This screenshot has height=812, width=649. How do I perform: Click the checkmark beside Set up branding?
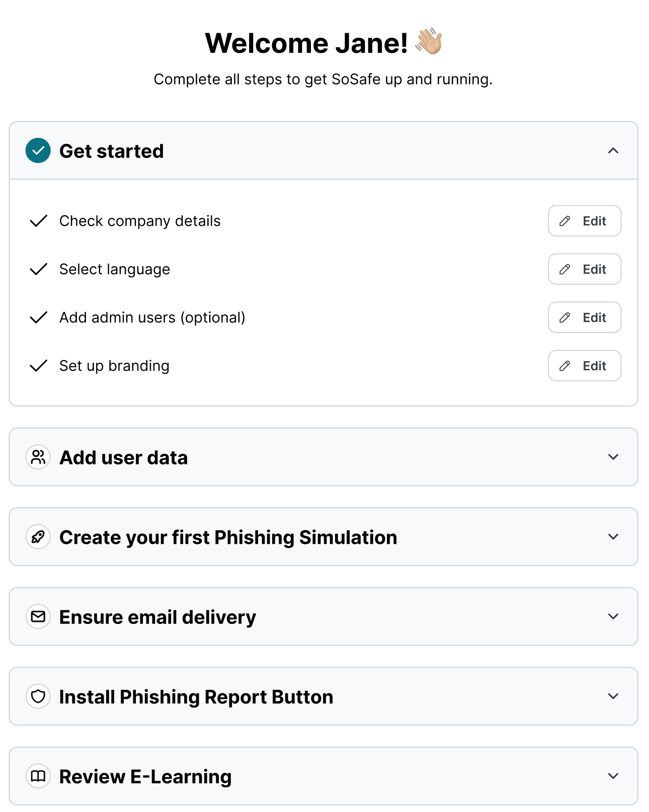tap(39, 366)
